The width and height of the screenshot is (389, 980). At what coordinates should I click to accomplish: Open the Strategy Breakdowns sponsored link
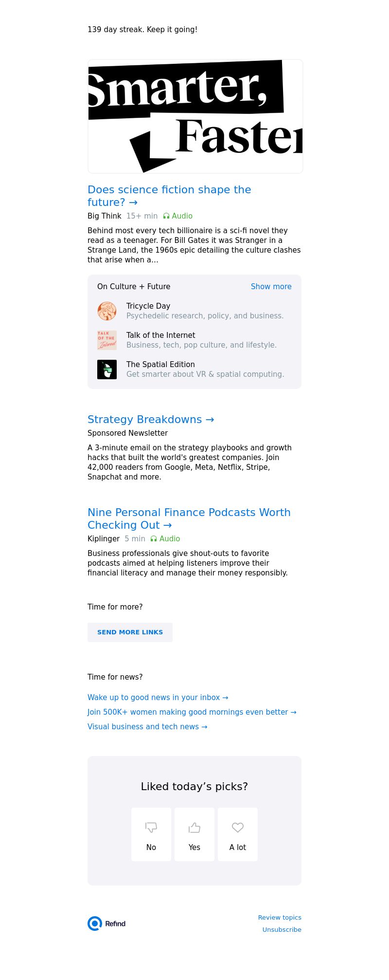[x=151, y=420]
